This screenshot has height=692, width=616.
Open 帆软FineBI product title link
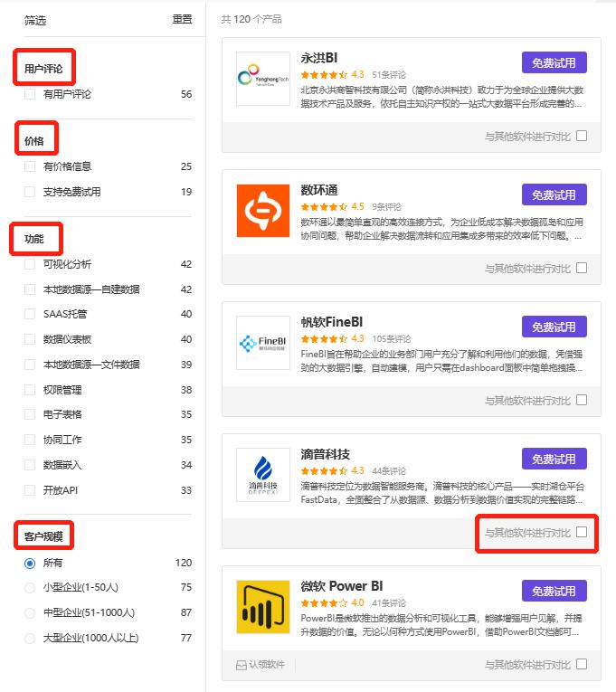click(332, 322)
